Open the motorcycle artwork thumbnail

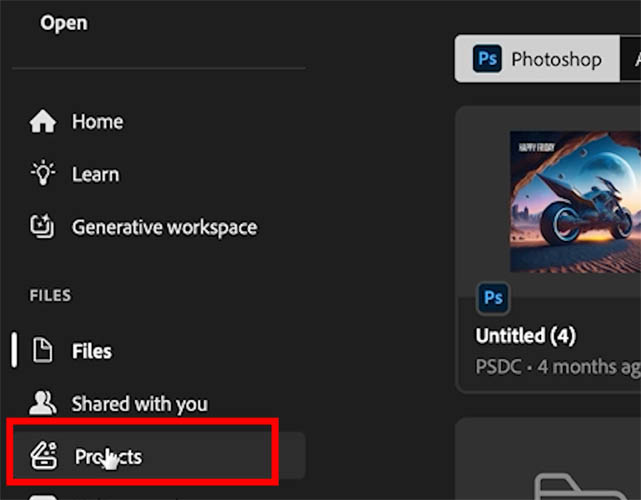575,202
